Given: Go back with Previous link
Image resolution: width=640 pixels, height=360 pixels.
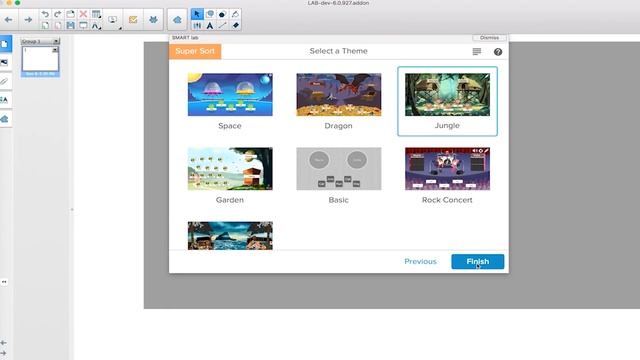Looking at the screenshot, I should (x=420, y=262).
